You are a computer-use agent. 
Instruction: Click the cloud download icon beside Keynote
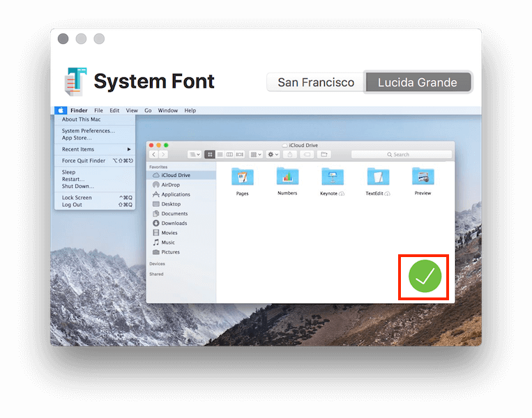coord(342,194)
